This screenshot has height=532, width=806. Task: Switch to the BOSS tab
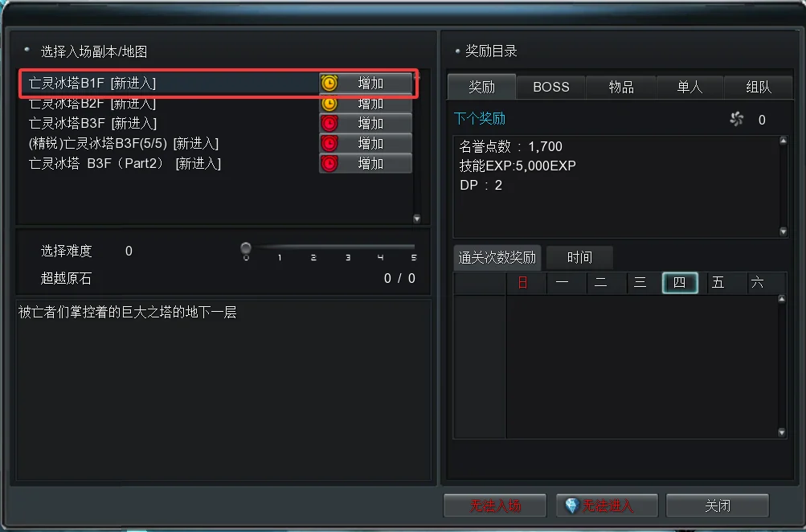coord(551,87)
